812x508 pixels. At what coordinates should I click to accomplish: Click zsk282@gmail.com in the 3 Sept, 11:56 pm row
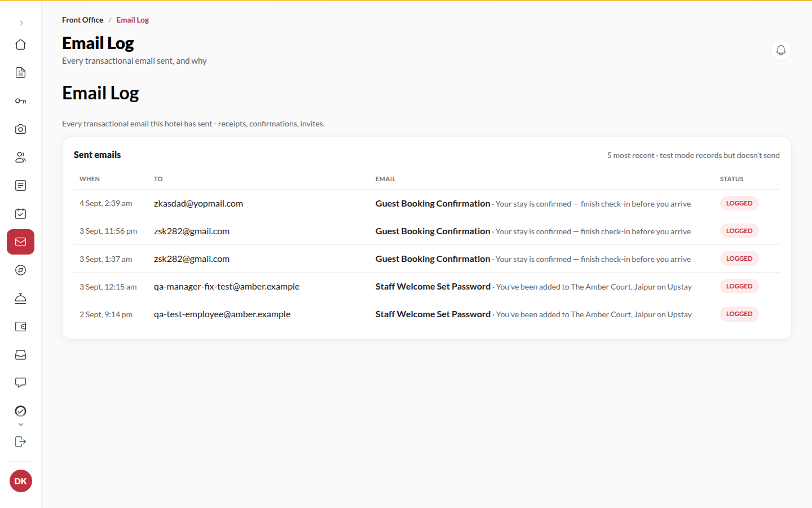coord(192,231)
